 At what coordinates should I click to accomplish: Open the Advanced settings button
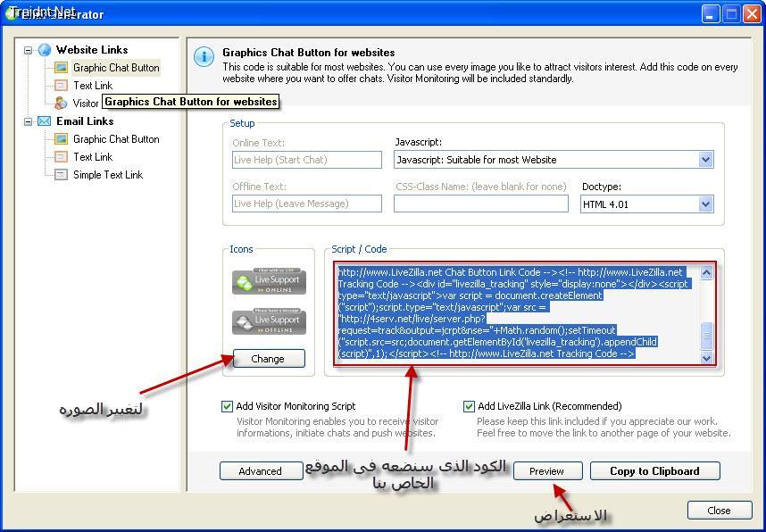(x=261, y=471)
